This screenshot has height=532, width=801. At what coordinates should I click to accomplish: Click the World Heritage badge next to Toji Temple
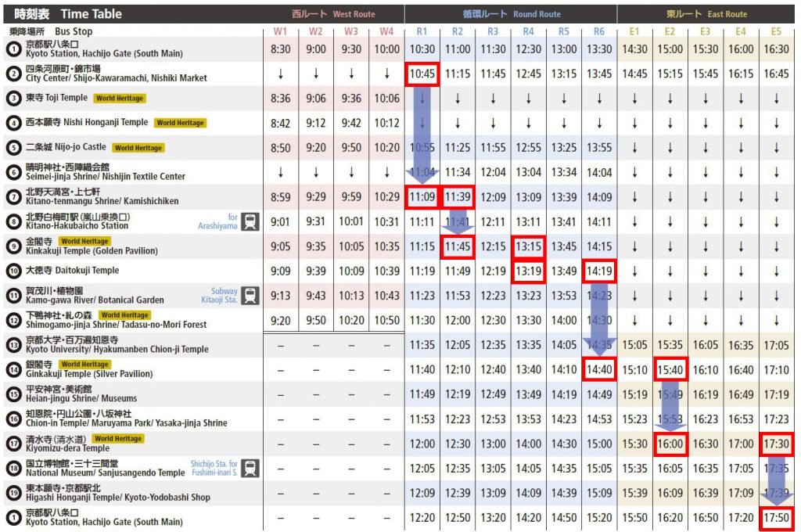point(119,99)
